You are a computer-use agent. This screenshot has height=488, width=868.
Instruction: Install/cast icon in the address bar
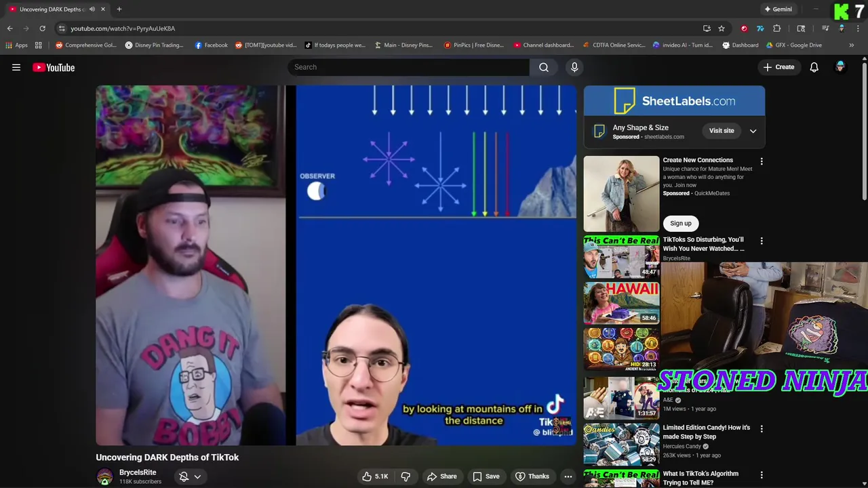click(707, 28)
